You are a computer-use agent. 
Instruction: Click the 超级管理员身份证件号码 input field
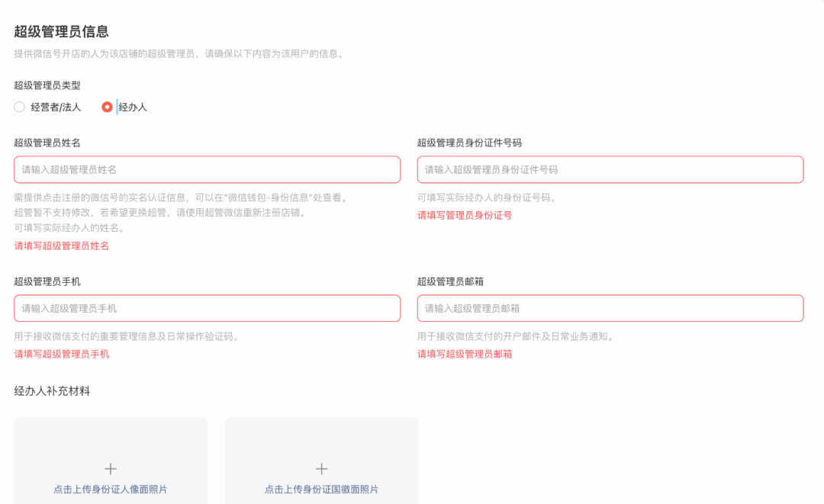click(x=609, y=169)
